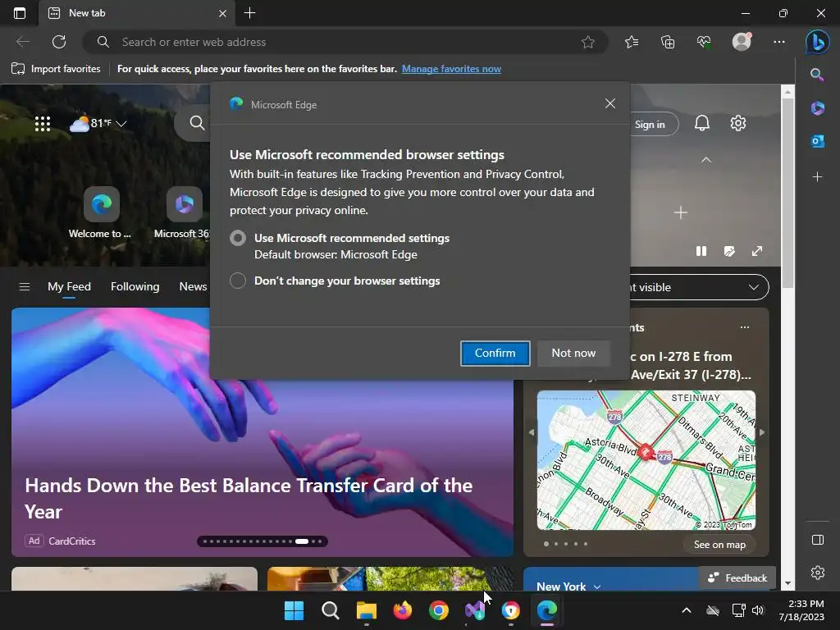Toggle sidebar visibility panel icon

pyautogui.click(x=818, y=540)
